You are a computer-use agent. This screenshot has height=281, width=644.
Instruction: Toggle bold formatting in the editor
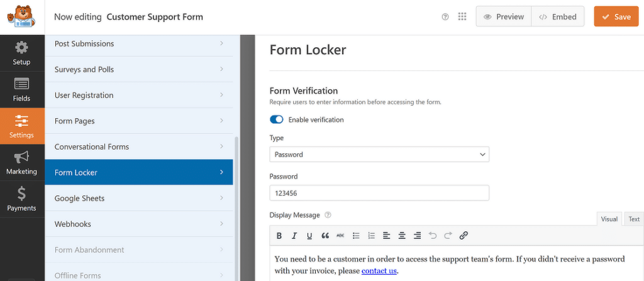coord(279,236)
